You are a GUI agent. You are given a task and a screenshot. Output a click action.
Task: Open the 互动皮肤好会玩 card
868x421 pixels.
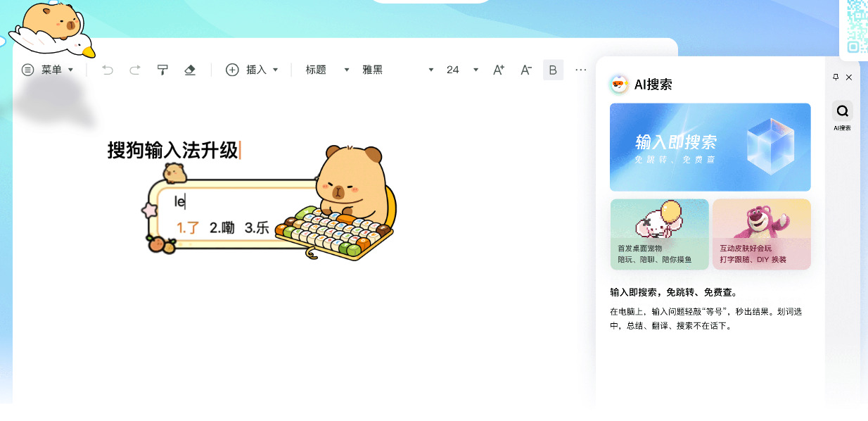(761, 234)
